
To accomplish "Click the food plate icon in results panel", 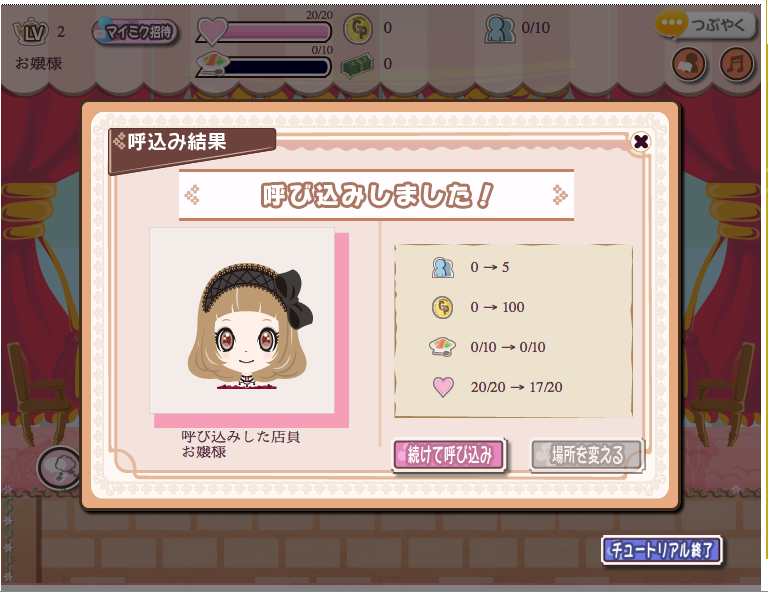I will coord(442,346).
